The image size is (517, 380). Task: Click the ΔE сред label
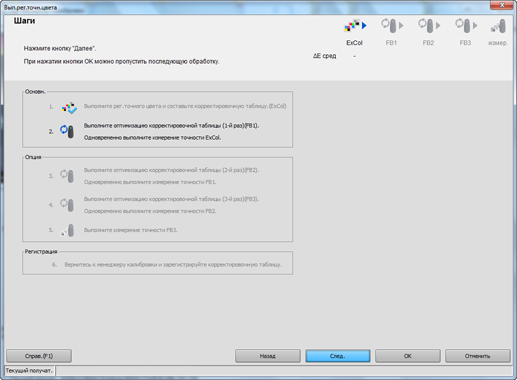click(x=324, y=56)
